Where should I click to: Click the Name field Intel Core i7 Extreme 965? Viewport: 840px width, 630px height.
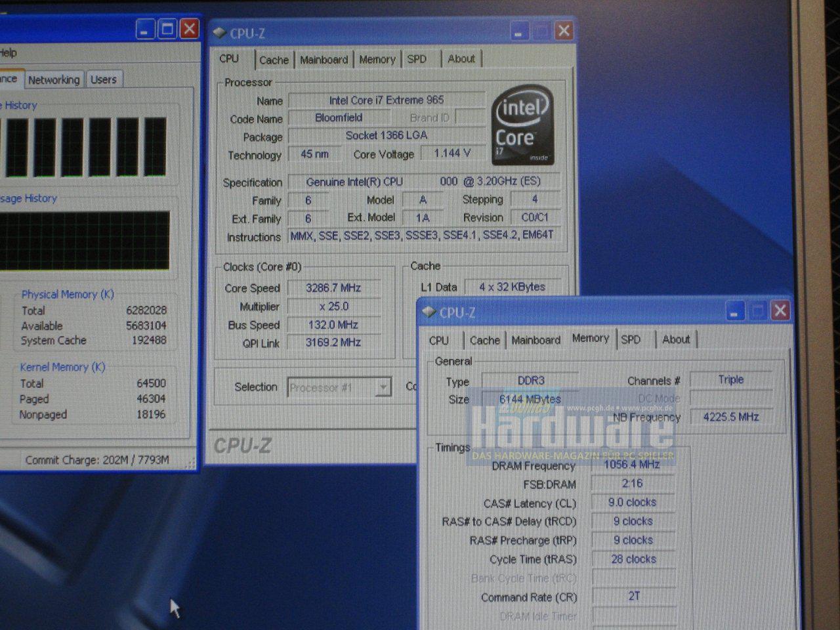[x=387, y=100]
